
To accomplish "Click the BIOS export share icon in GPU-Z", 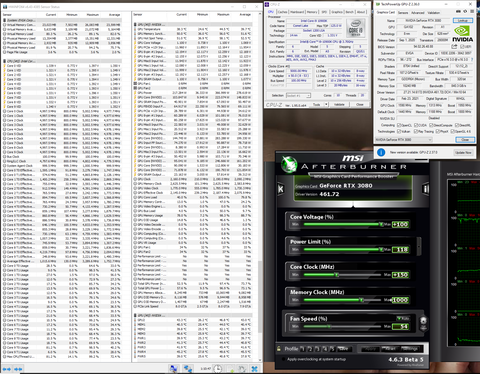I will click(454, 47).
